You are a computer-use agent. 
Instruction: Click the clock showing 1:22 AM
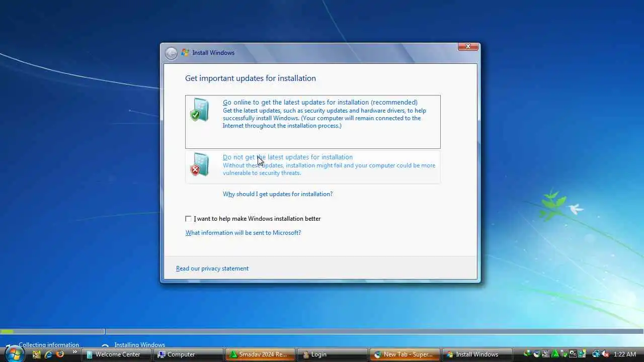625,354
